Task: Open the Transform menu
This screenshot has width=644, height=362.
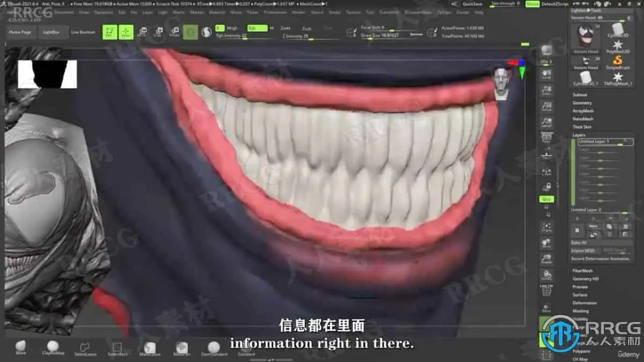Action: [389, 12]
